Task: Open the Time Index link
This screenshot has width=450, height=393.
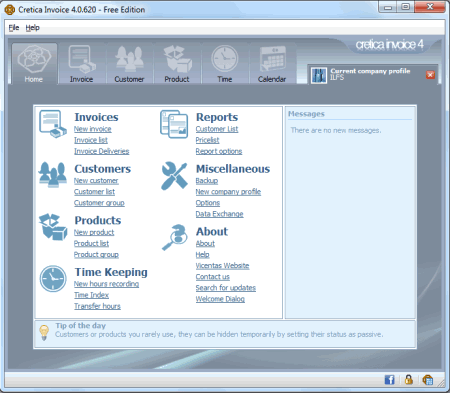Action: click(x=91, y=295)
